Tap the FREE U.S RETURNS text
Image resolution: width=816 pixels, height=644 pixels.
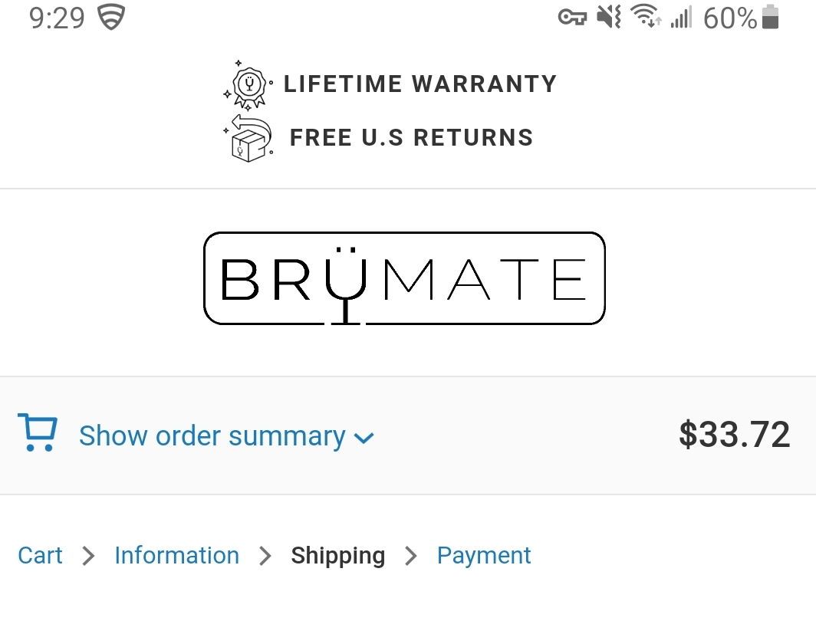(412, 138)
